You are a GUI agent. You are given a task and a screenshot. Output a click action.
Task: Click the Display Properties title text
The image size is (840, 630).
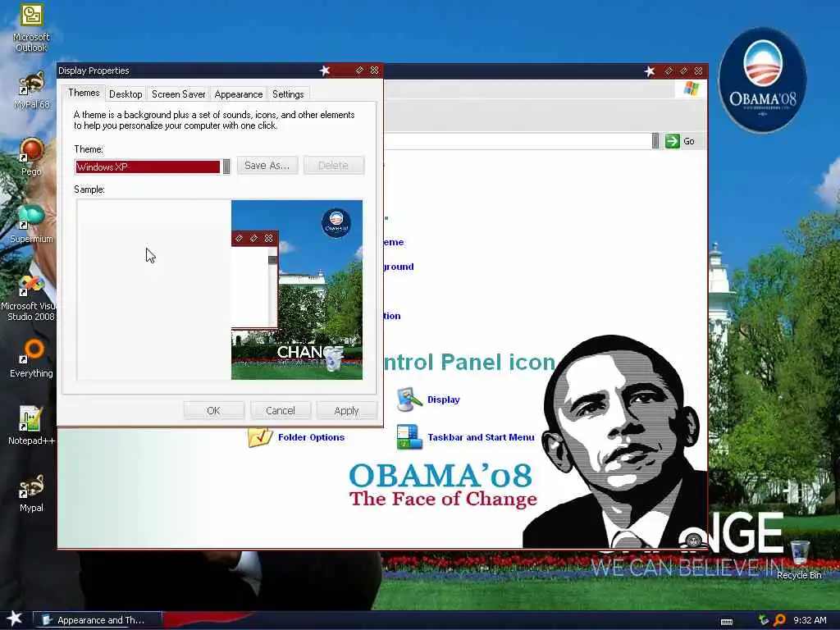[94, 71]
